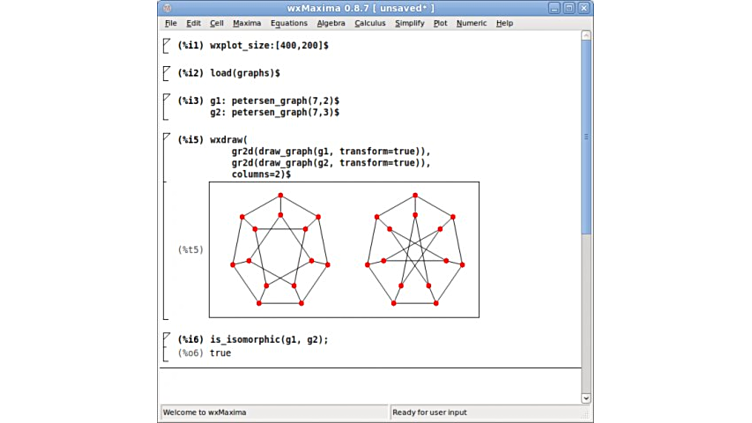Place cursor in the is_isomorphic(g1, g2) input
752x423 pixels.
coord(270,340)
